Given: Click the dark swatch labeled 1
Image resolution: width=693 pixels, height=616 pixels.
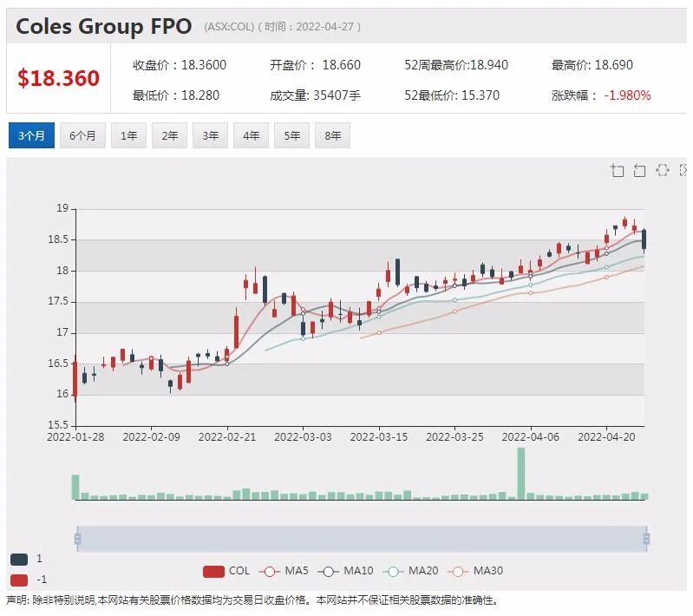Looking at the screenshot, I should point(19,560).
